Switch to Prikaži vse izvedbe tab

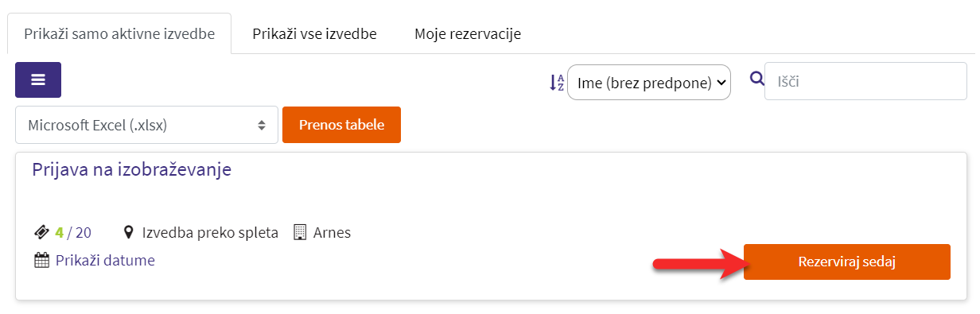tap(314, 33)
